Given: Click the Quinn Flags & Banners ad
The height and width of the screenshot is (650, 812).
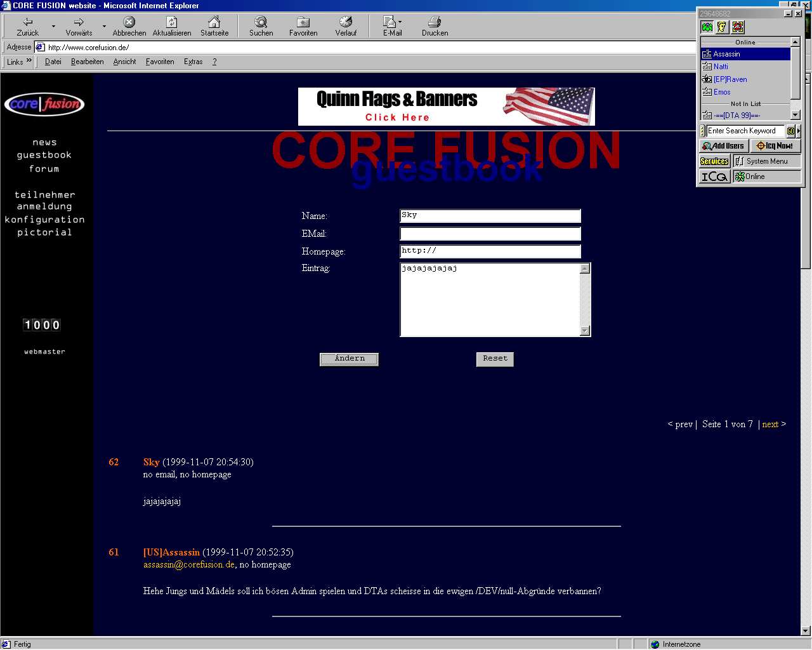Looking at the screenshot, I should [x=446, y=107].
